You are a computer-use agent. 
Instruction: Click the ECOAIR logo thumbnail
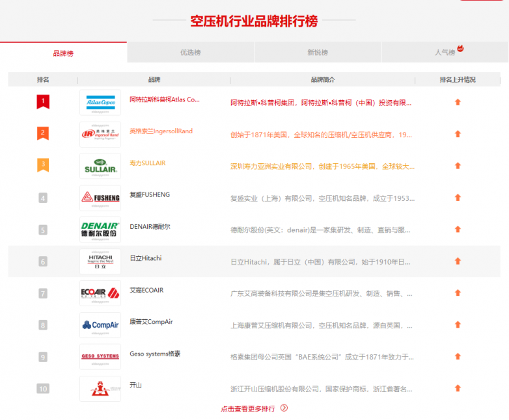[x=100, y=293]
